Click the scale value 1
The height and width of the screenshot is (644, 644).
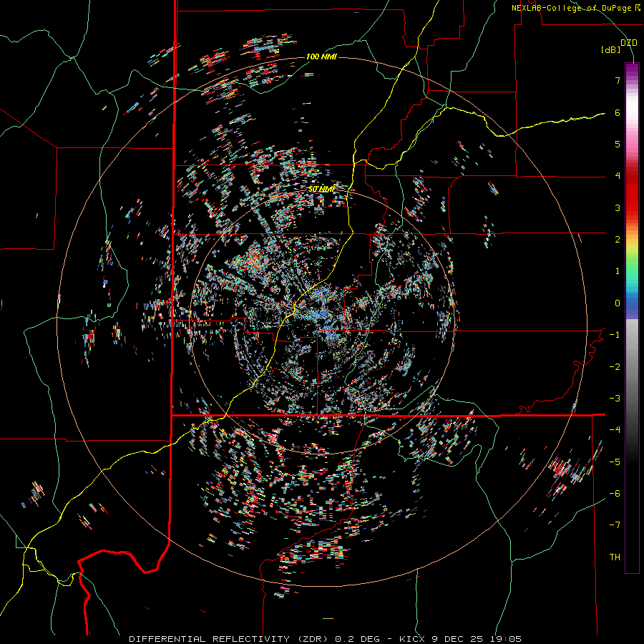pyautogui.click(x=618, y=271)
